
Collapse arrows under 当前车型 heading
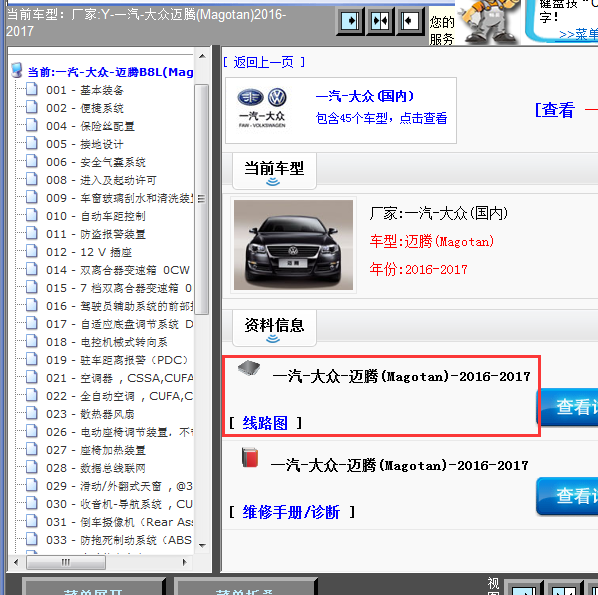point(273,182)
